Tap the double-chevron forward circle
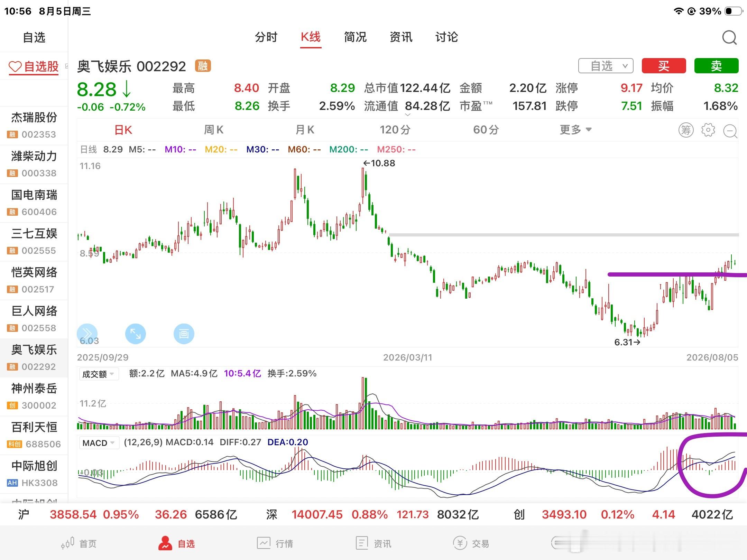The height and width of the screenshot is (560, 747). [87, 334]
